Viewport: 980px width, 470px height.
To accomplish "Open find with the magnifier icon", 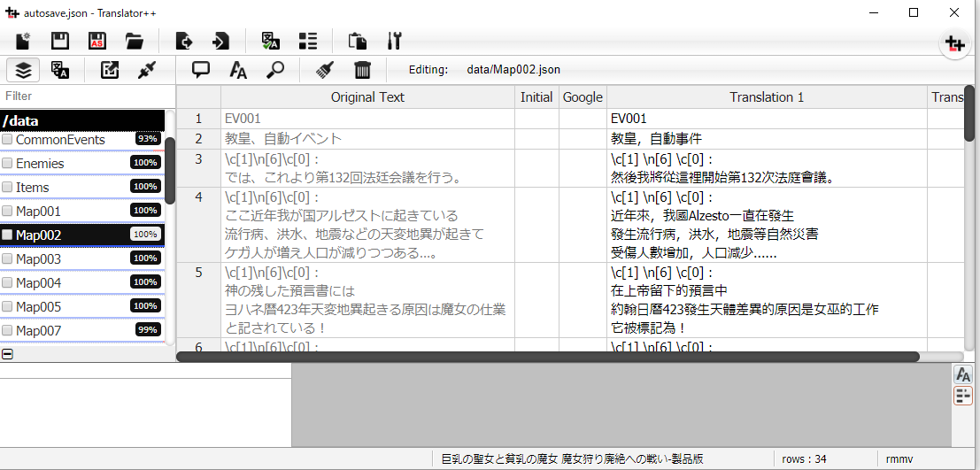I will (275, 70).
